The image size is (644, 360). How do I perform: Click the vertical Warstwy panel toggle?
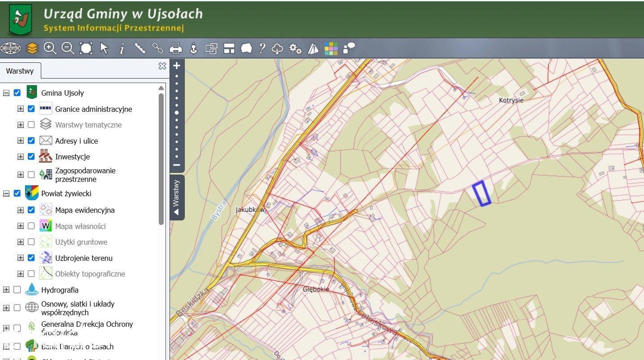click(x=177, y=197)
